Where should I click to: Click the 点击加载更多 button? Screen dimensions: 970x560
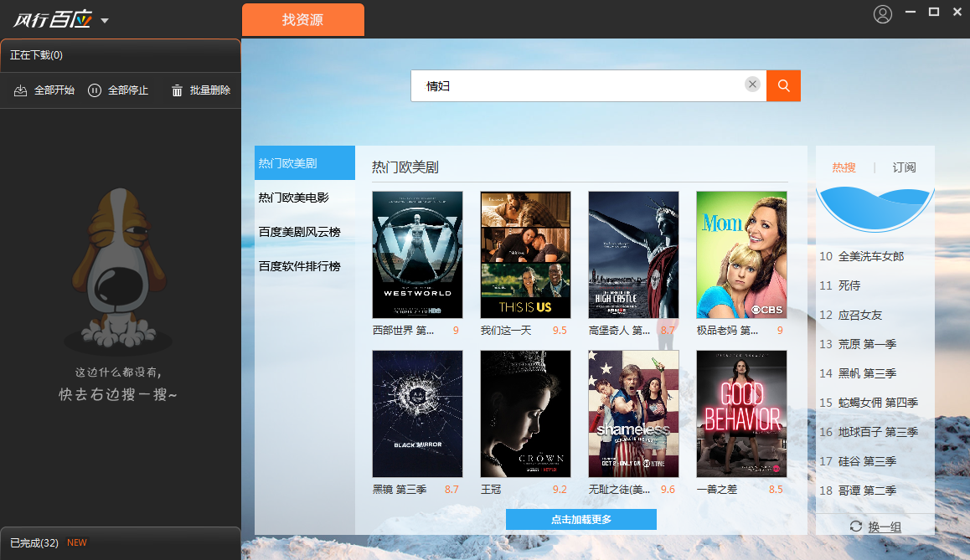pyautogui.click(x=580, y=519)
